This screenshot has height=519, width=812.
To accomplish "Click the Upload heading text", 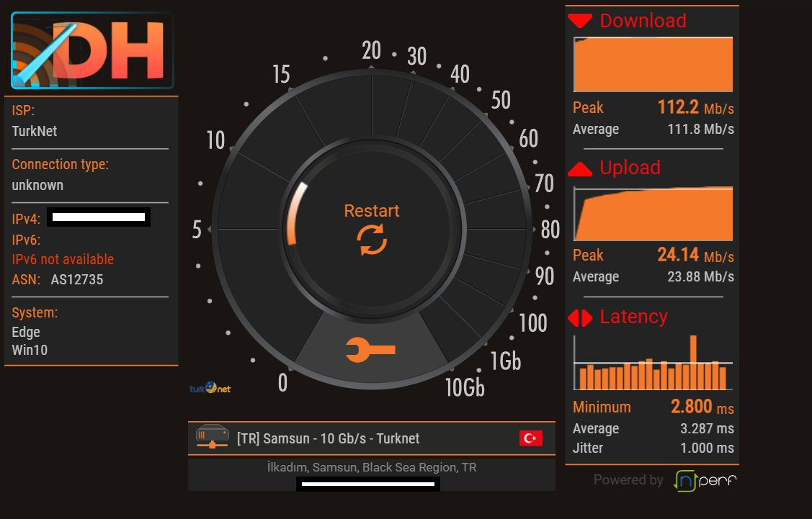I will coord(630,168).
